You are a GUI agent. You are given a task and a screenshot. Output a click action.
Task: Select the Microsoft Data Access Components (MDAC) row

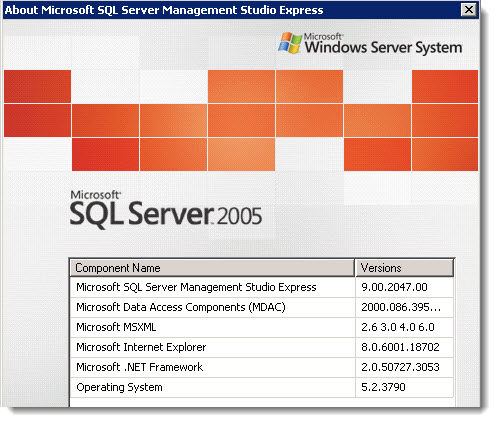262,307
